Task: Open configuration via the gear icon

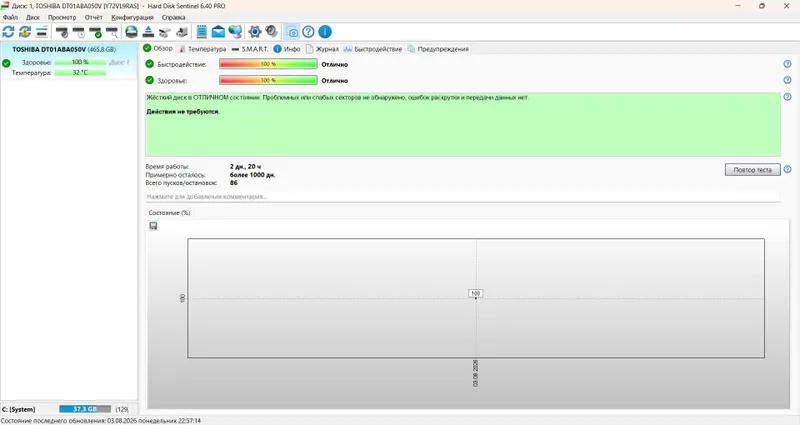Action: pos(255,32)
